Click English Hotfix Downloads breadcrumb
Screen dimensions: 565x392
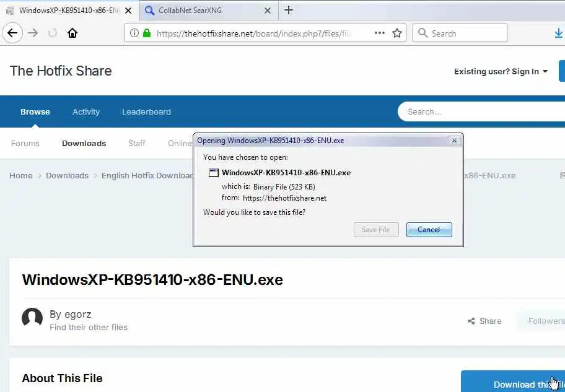click(x=147, y=175)
